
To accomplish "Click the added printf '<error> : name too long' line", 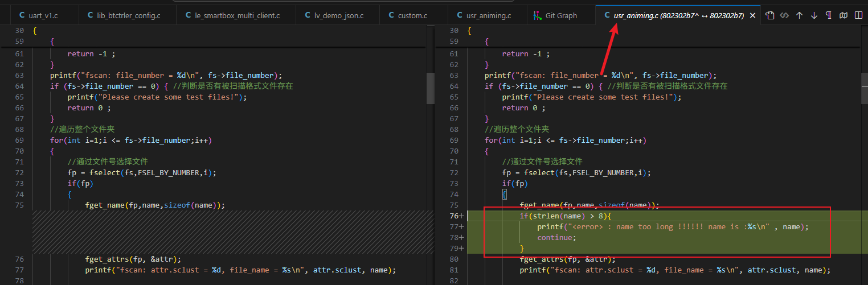I will point(673,226).
